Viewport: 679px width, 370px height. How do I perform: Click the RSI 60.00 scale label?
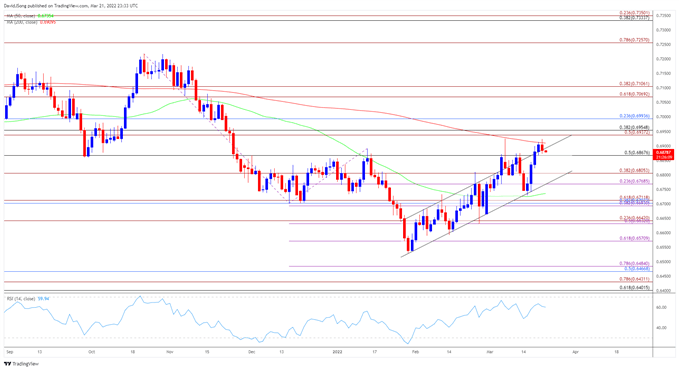pos(661,307)
